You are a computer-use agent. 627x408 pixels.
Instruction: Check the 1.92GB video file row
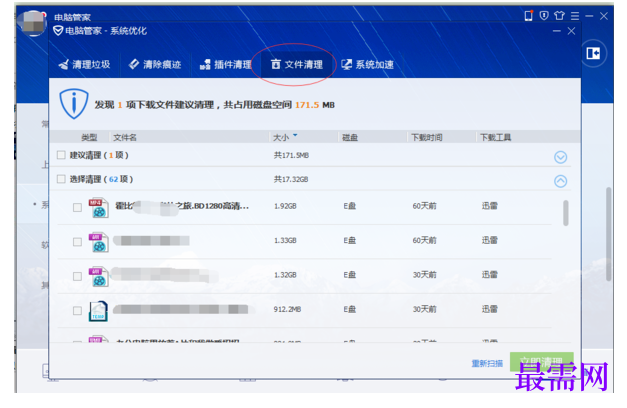pos(78,207)
